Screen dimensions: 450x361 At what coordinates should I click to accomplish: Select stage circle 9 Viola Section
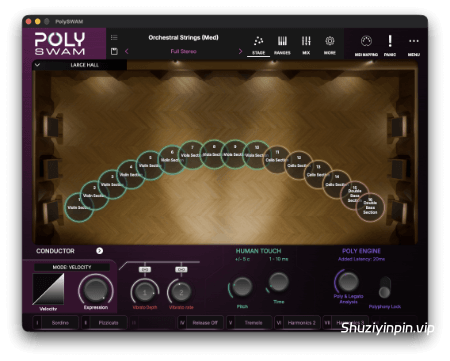point(235,154)
